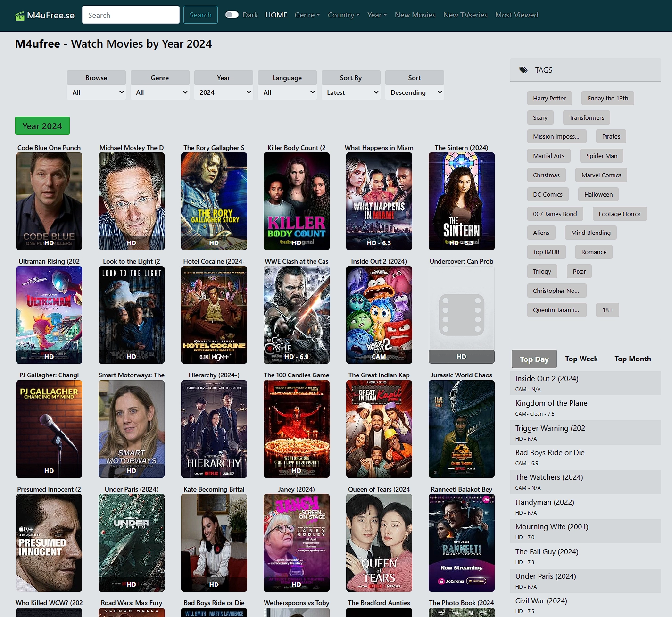Open Kingdom of the Planet in top list
Image resolution: width=672 pixels, height=617 pixels.
click(x=551, y=403)
